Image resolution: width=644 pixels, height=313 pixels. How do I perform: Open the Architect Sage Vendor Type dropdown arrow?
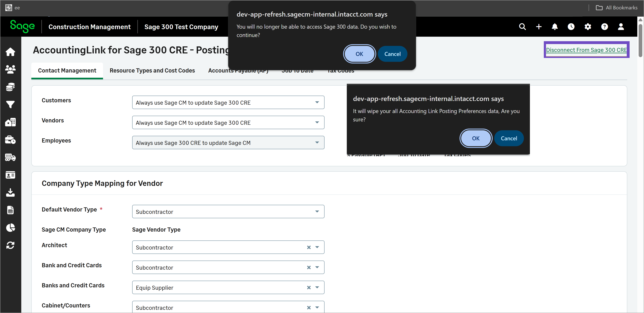[x=317, y=248]
